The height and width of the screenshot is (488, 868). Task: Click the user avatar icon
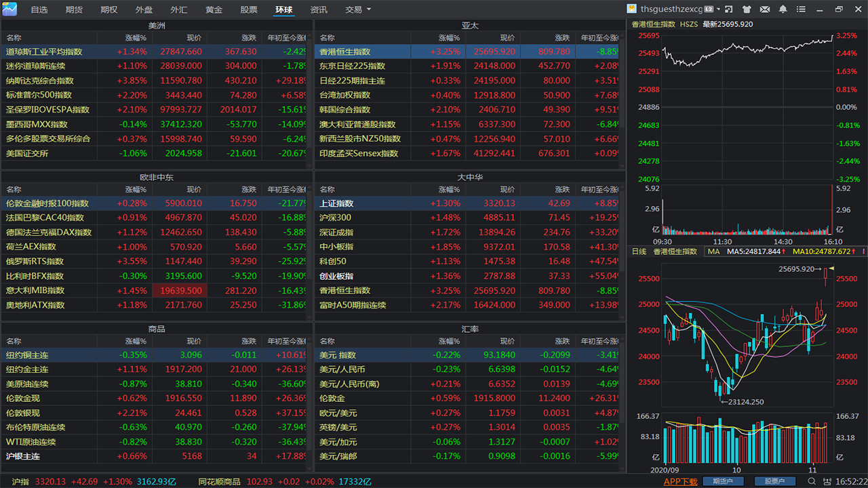pos(633,9)
